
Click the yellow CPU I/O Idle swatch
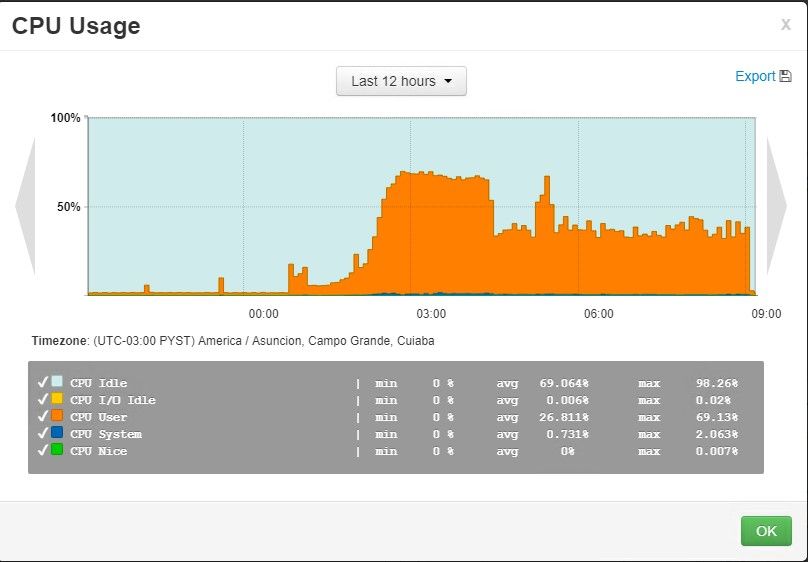pyautogui.click(x=57, y=398)
